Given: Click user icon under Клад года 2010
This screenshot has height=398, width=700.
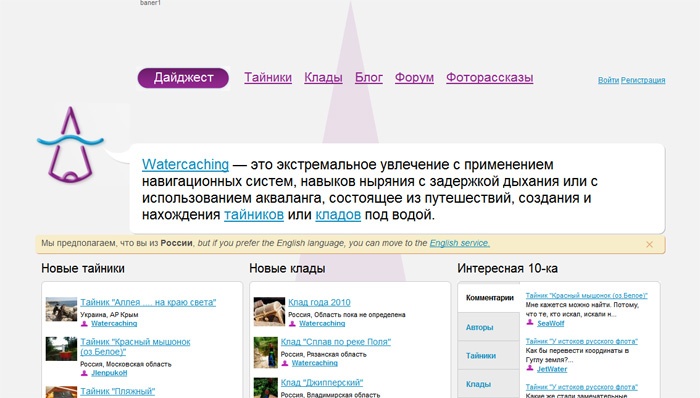Looking at the screenshot, I should coord(292,324).
